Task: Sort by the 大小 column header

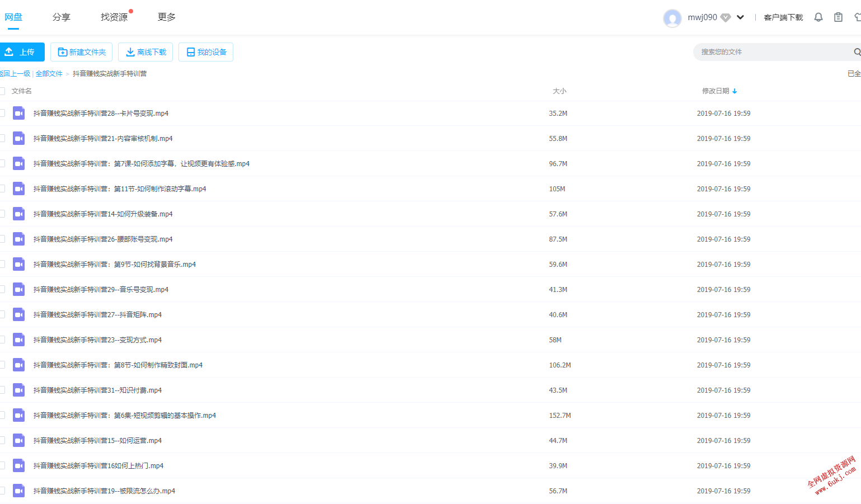Action: point(559,91)
